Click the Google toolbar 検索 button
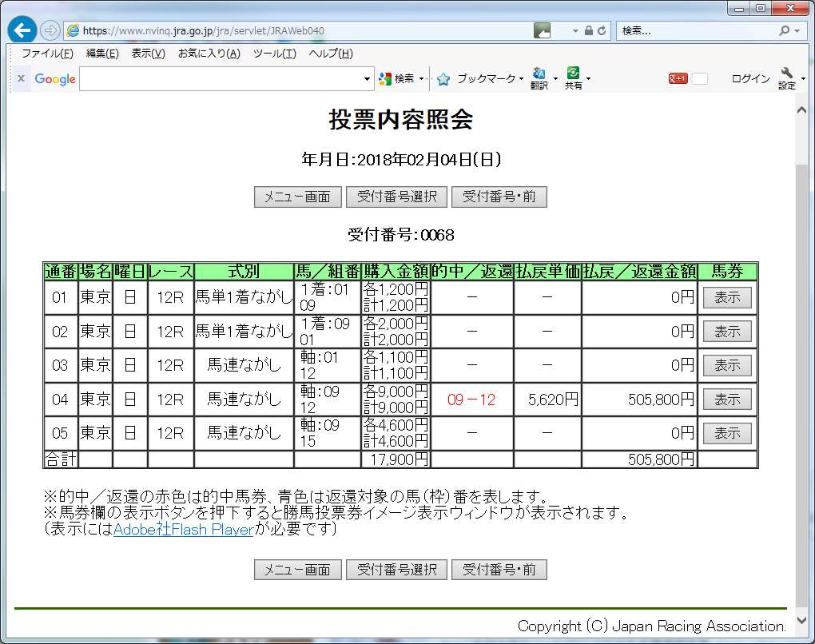The width and height of the screenshot is (815, 644). [x=398, y=78]
